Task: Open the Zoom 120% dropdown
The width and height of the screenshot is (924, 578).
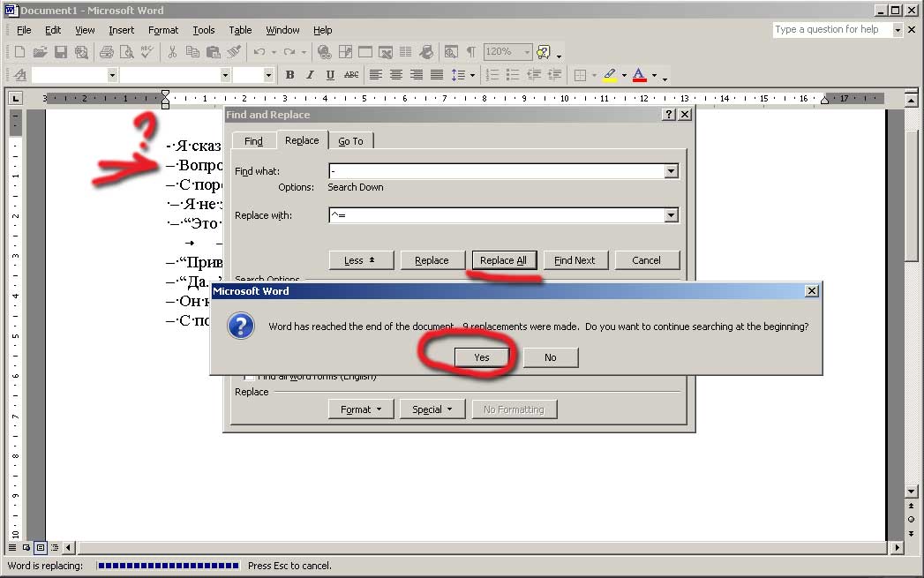Action: [527, 52]
